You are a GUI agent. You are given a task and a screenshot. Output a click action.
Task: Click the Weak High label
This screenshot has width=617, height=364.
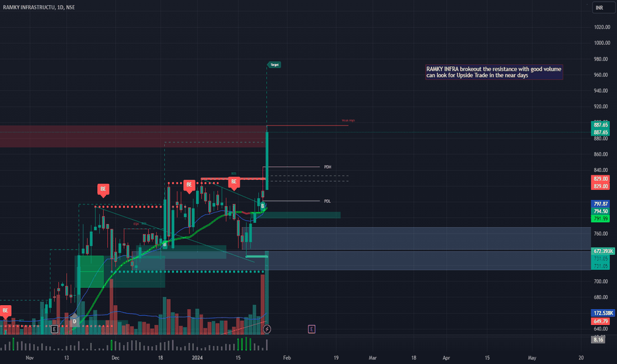pyautogui.click(x=348, y=120)
